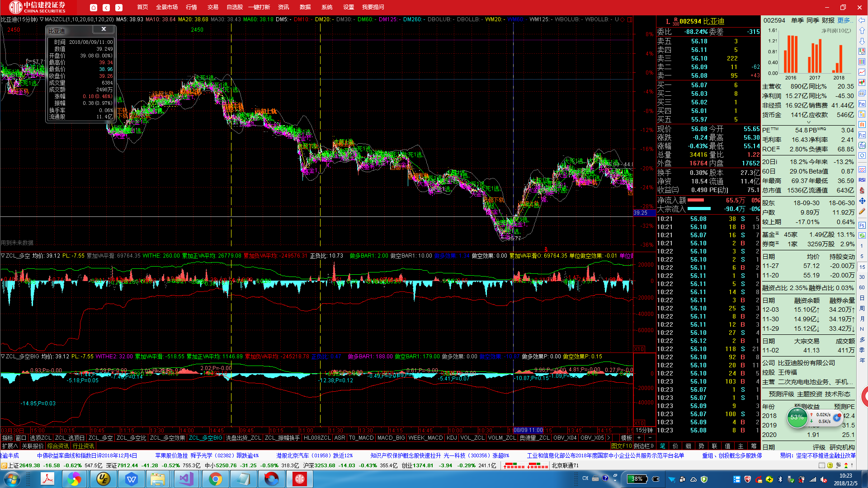Image resolution: width=868 pixels, height=488 pixels.
Task: Open the 模板 template menu
Action: tap(626, 438)
